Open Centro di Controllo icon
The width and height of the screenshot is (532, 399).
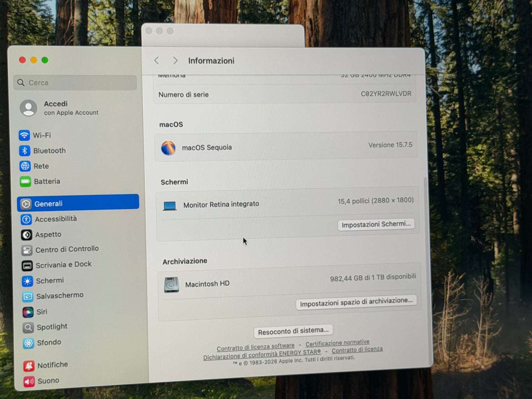point(27,250)
